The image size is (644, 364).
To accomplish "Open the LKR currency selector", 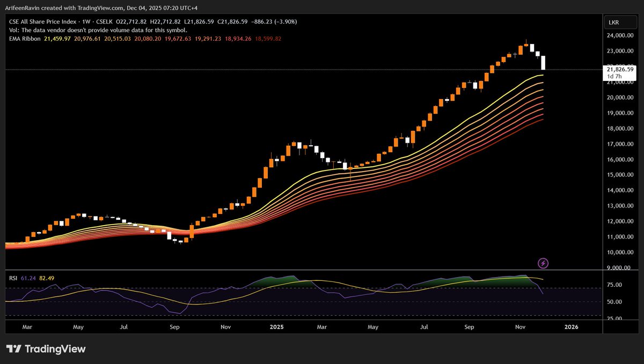I will click(620, 23).
